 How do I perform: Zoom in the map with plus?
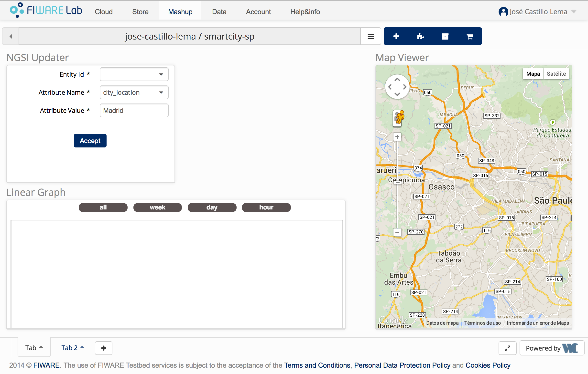click(397, 137)
